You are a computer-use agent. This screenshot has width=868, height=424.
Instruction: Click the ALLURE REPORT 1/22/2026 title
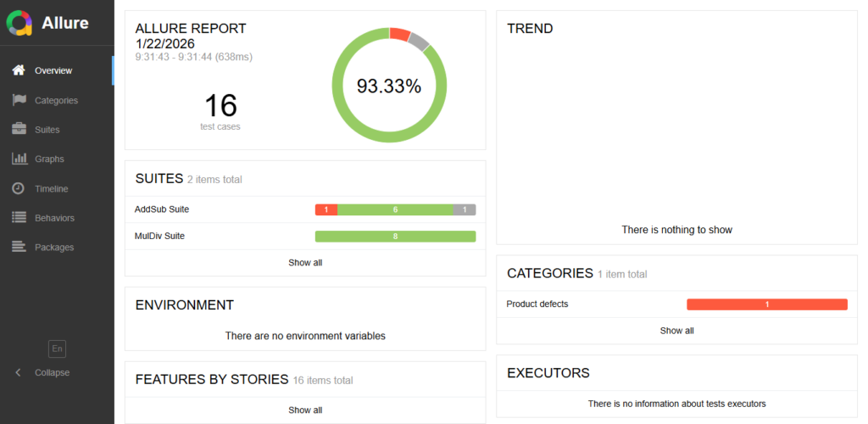191,36
